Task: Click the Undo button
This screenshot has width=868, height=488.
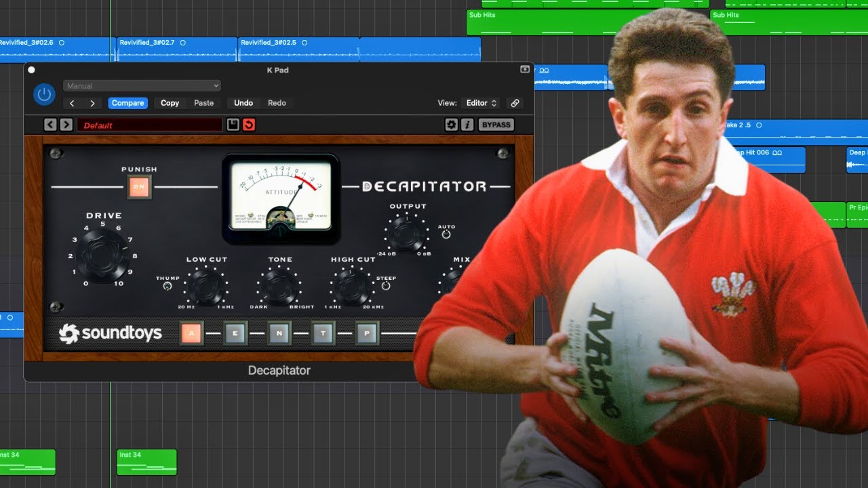Action: 243,103
